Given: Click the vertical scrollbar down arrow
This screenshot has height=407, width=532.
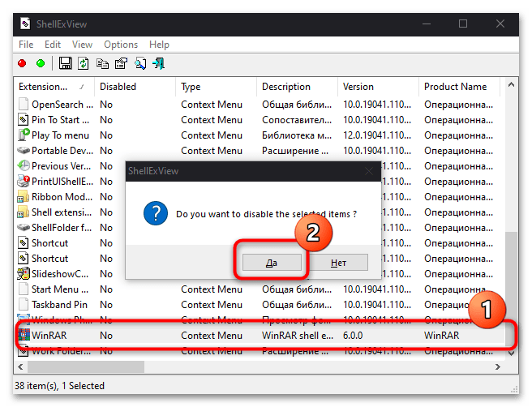Looking at the screenshot, I should [511, 353].
